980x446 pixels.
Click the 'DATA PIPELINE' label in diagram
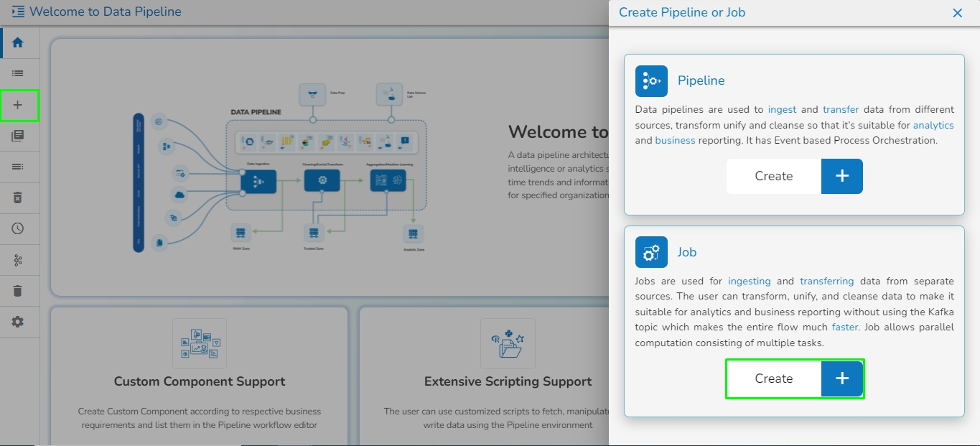tap(256, 112)
